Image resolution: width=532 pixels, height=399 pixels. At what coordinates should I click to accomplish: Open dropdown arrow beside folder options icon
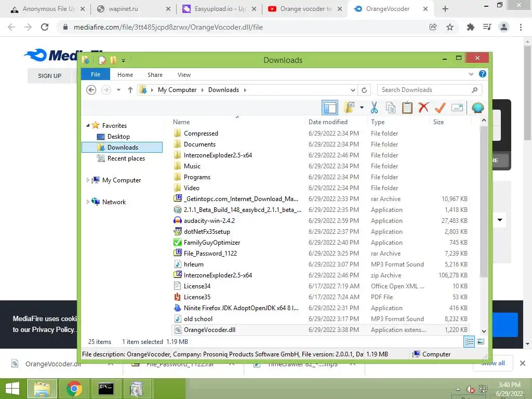(x=362, y=108)
